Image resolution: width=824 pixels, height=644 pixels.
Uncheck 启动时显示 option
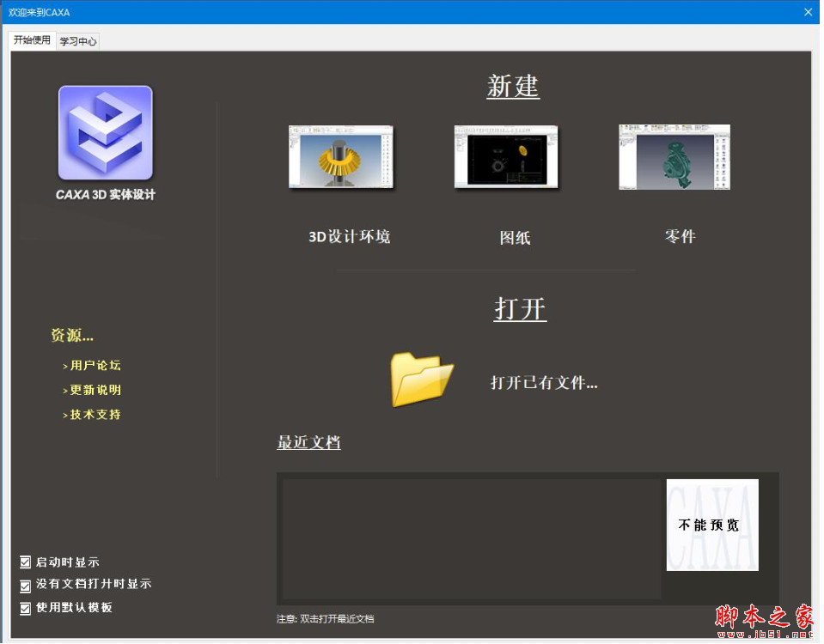[x=25, y=562]
